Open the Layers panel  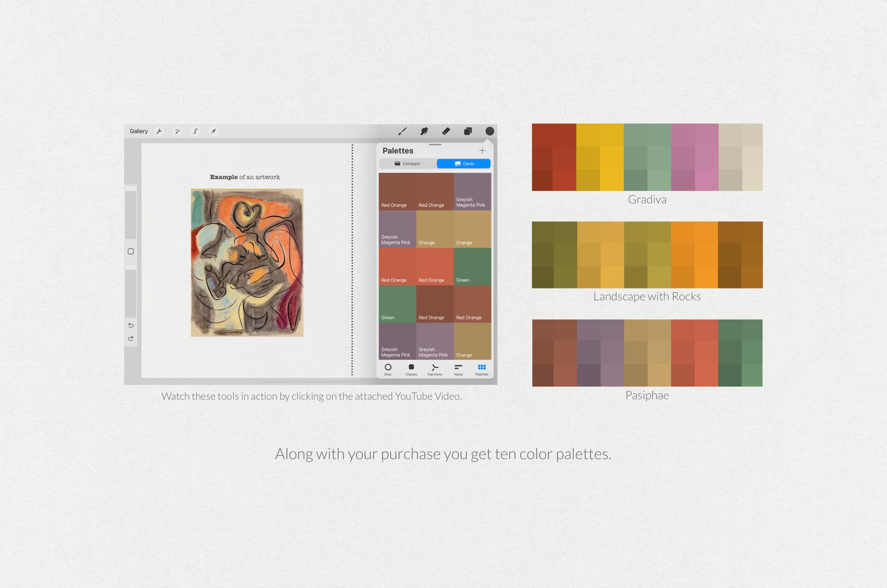[x=468, y=131]
